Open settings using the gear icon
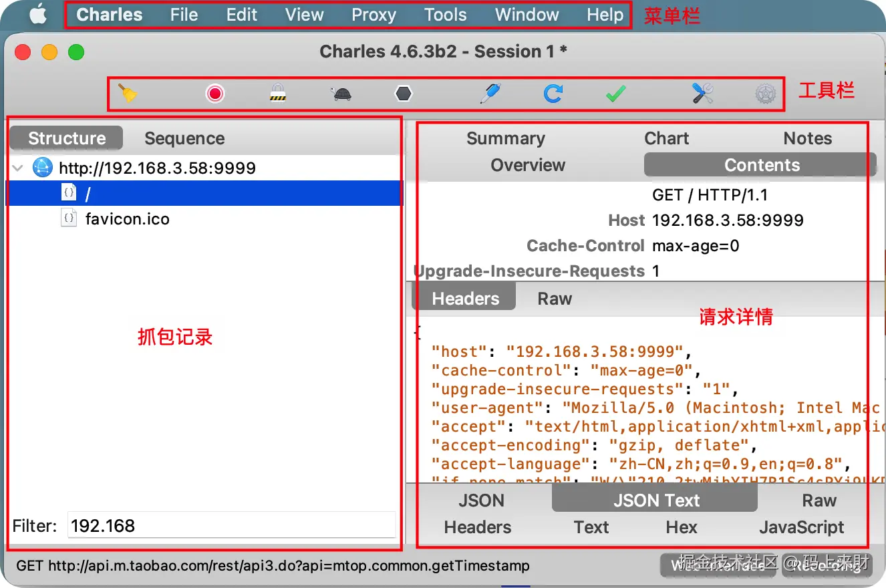 point(764,94)
